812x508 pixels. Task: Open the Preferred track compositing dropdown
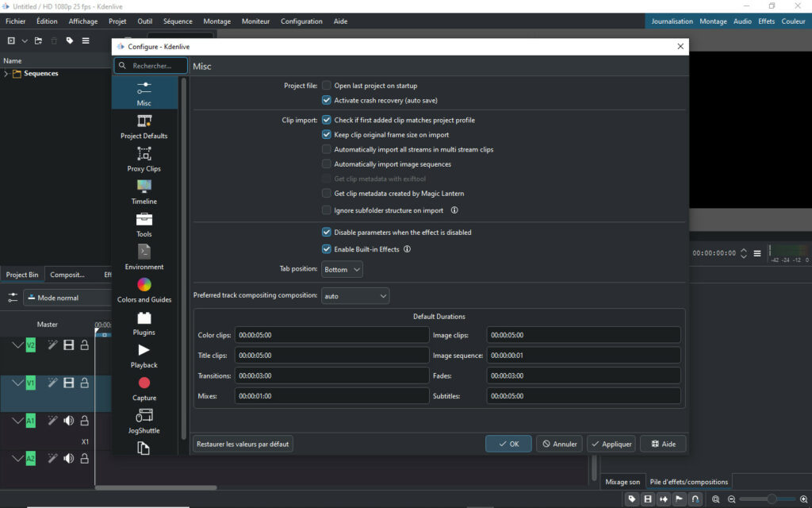coord(355,296)
